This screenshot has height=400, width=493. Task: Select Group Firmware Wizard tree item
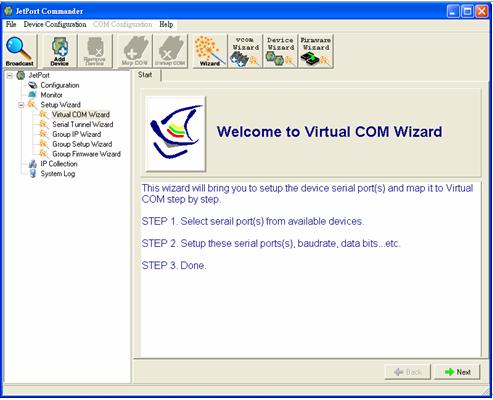click(x=86, y=154)
